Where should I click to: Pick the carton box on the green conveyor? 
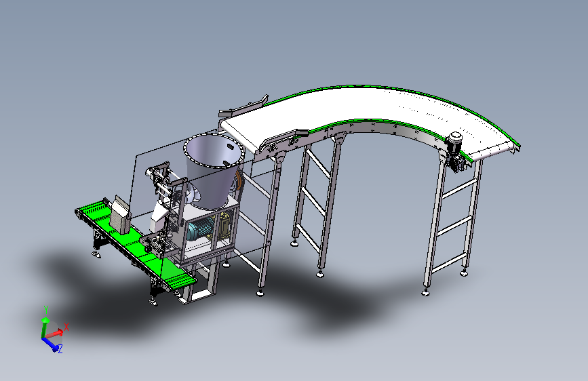pos(120,216)
